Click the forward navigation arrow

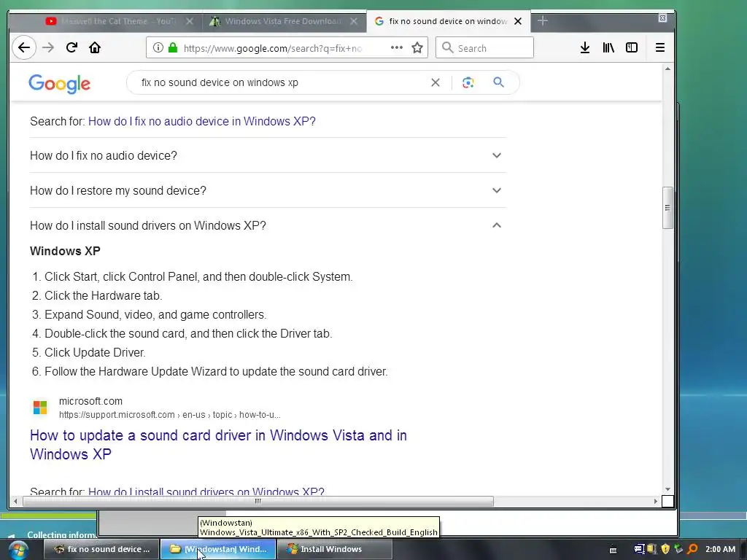48,47
